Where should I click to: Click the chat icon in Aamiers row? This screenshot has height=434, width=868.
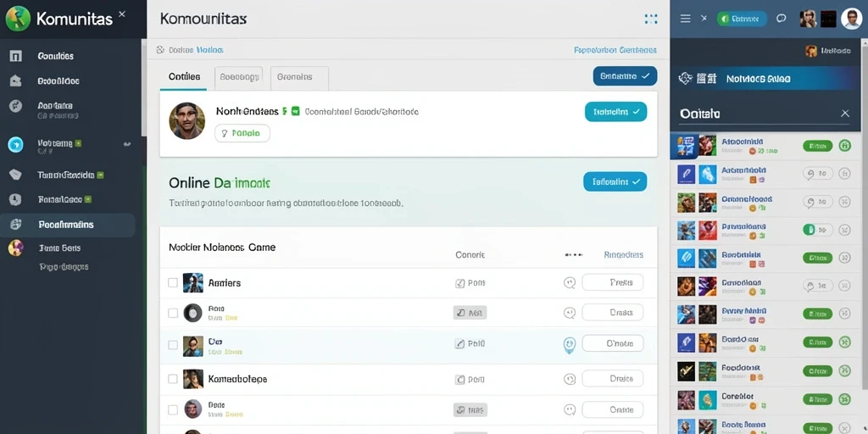tap(569, 283)
